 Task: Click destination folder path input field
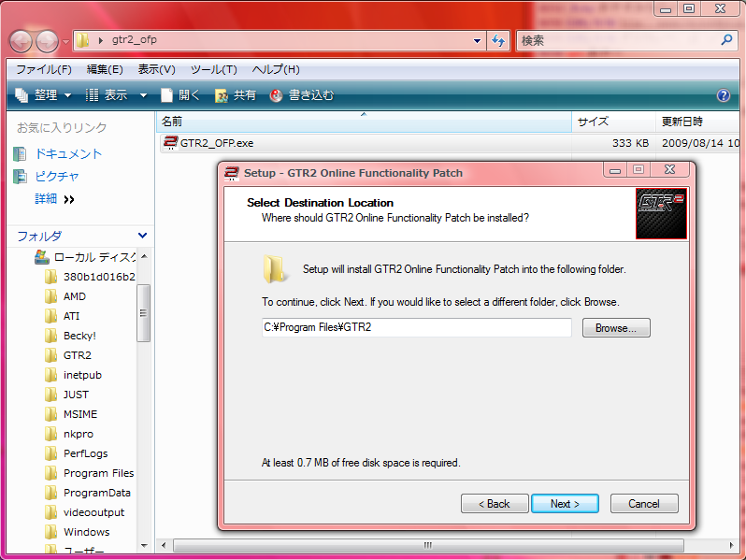417,327
